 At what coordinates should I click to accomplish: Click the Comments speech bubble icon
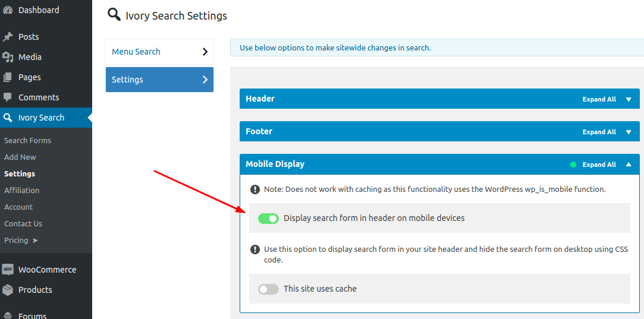7,97
